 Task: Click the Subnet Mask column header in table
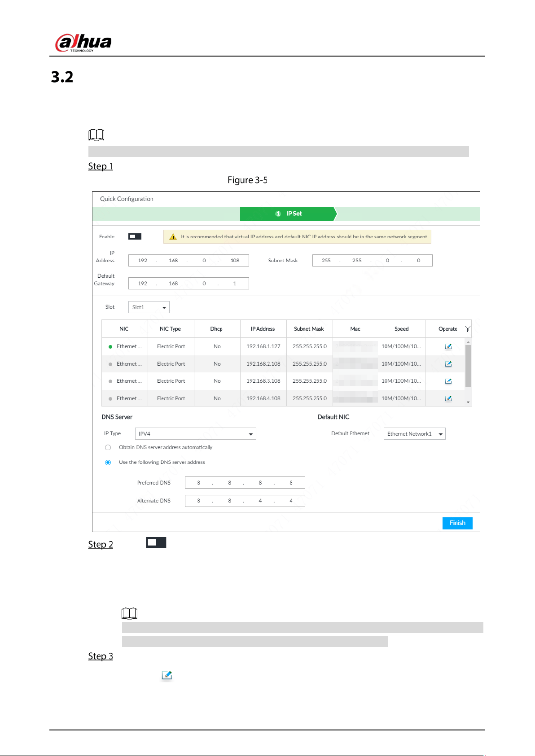[x=309, y=329]
